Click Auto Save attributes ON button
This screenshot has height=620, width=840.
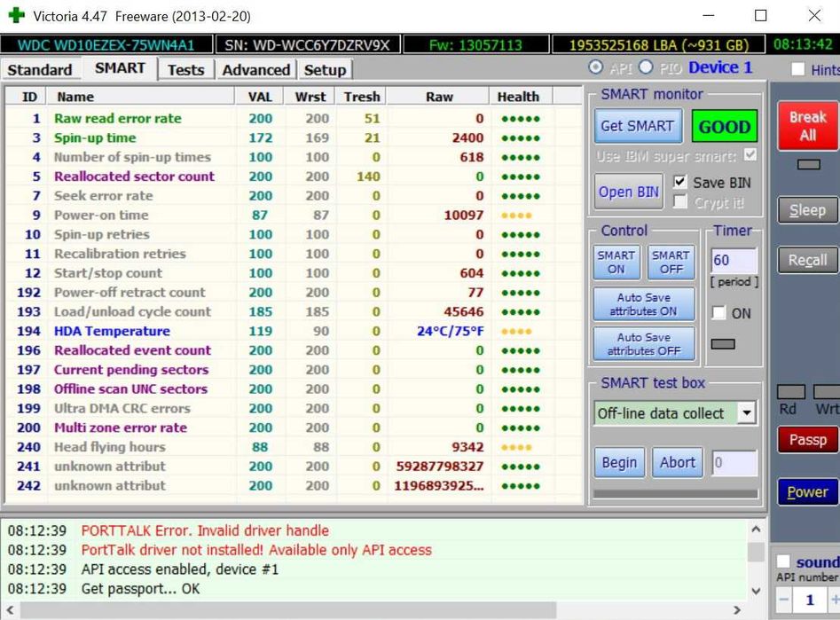pos(643,304)
